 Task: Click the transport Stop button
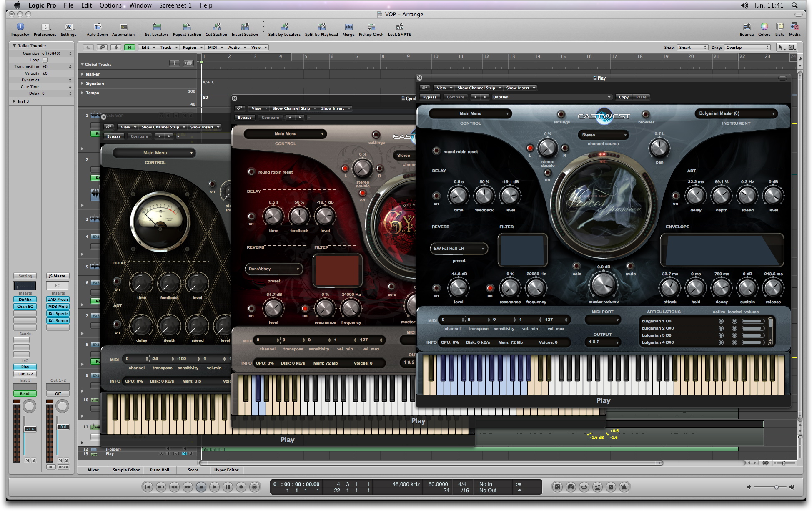tap(201, 487)
